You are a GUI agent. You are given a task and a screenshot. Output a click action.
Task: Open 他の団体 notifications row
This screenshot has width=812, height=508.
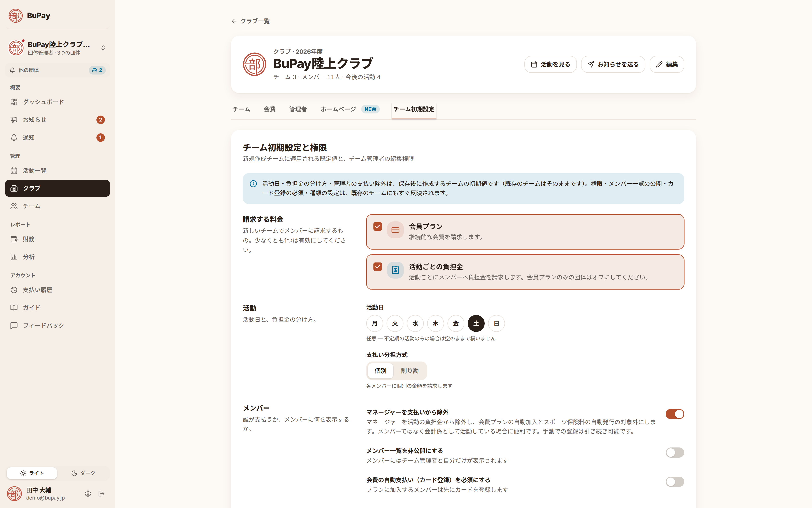point(57,70)
